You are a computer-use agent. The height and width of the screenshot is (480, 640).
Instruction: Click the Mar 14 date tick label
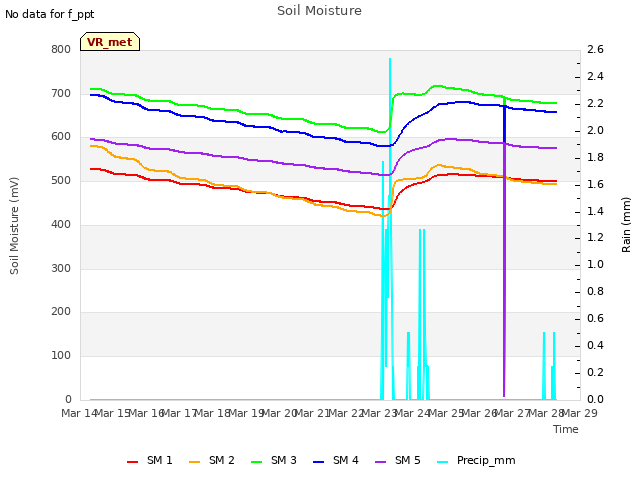pyautogui.click(x=79, y=413)
